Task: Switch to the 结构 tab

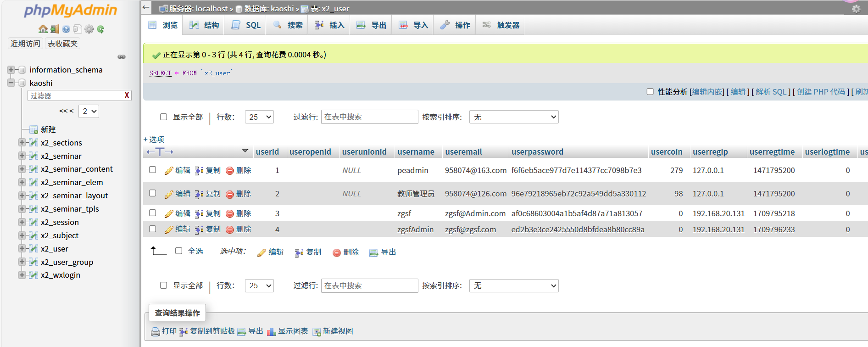Action: tap(204, 25)
